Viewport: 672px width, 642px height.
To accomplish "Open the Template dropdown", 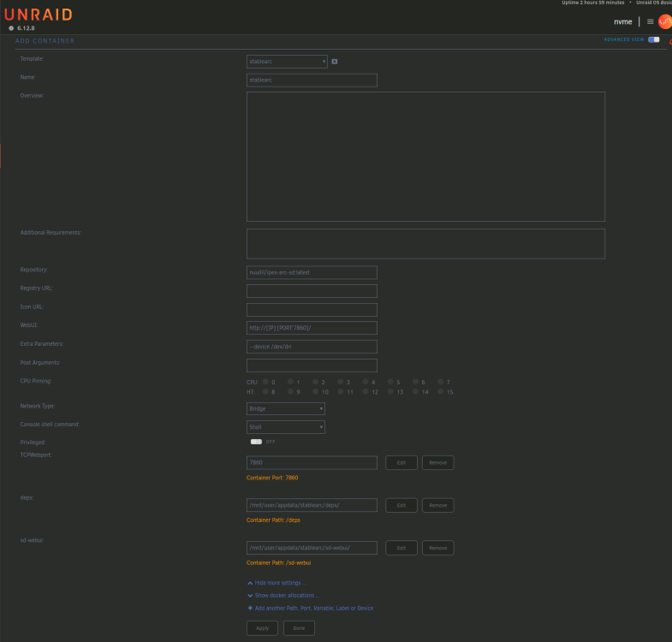I will 287,62.
